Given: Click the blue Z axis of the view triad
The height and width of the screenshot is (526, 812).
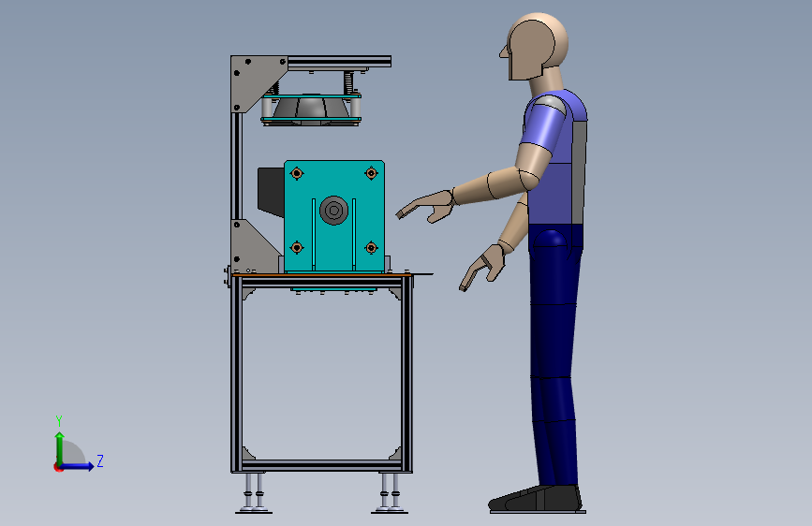Looking at the screenshot, I should point(78,466).
